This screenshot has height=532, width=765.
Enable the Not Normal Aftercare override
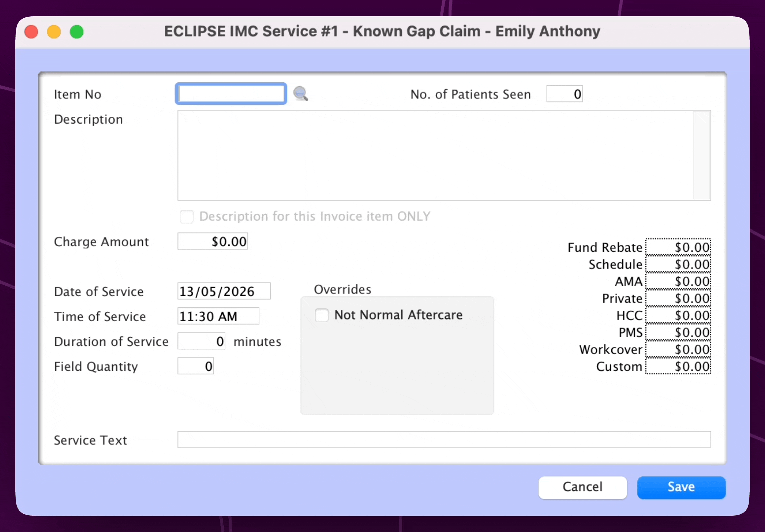point(322,315)
